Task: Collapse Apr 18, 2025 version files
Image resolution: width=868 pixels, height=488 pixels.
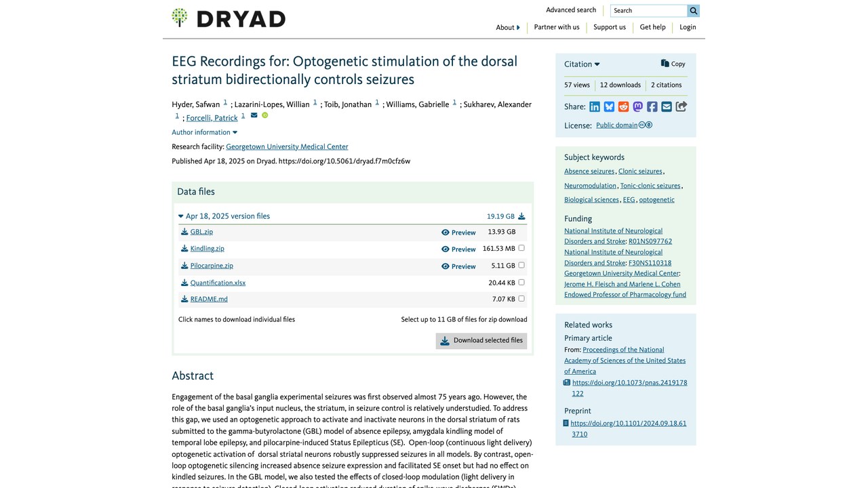Action: (x=224, y=216)
